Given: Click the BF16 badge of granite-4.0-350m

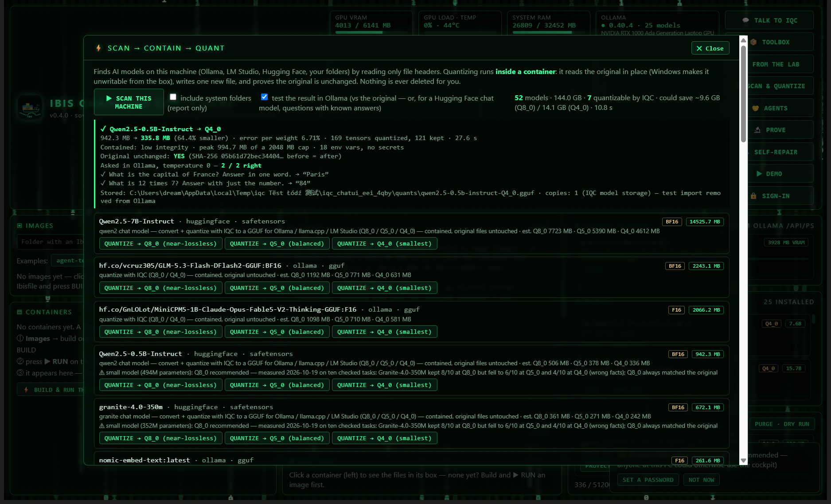Looking at the screenshot, I should tap(678, 407).
